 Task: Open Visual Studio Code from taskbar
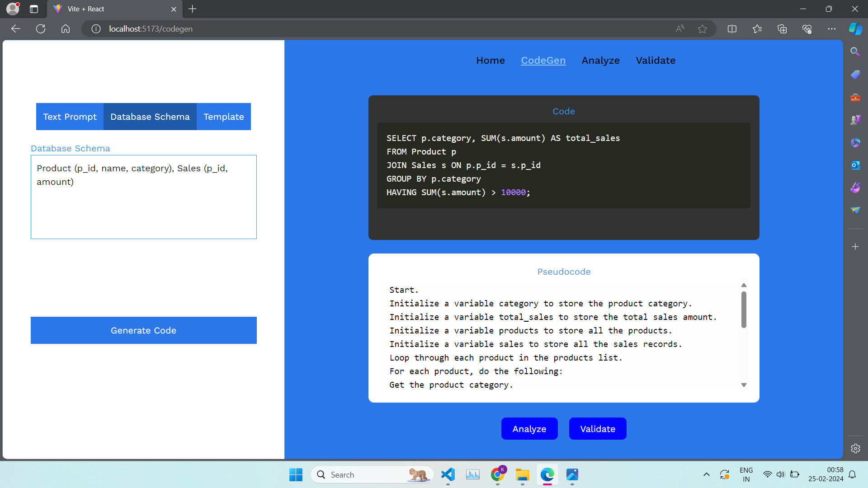(448, 474)
